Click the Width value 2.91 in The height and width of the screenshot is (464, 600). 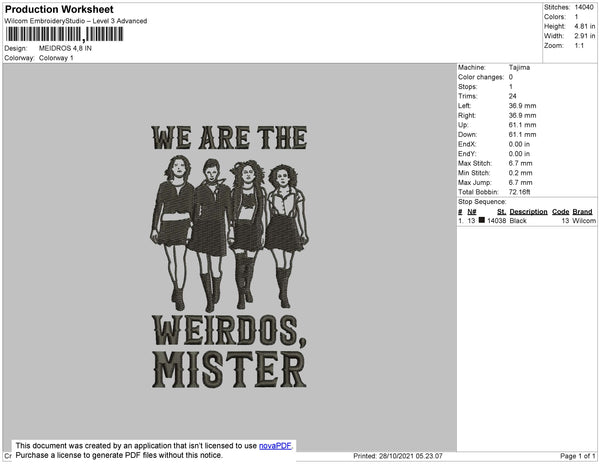click(585, 36)
